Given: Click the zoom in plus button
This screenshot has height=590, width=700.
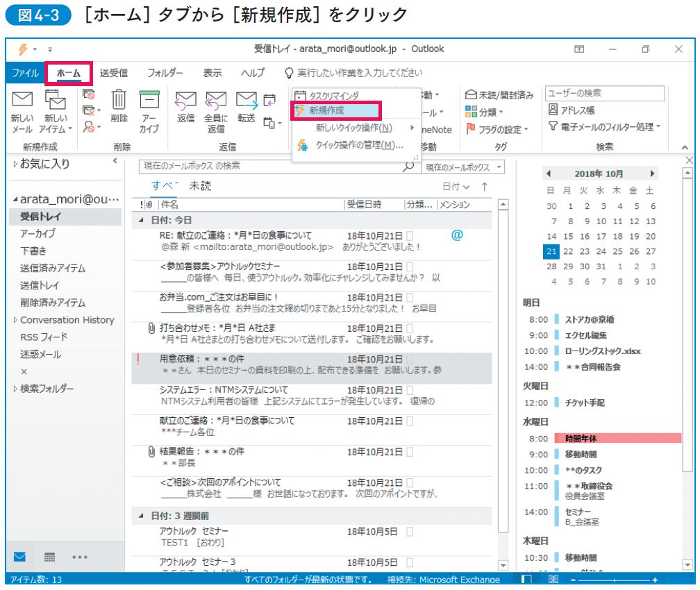Looking at the screenshot, I should pyautogui.click(x=655, y=580).
